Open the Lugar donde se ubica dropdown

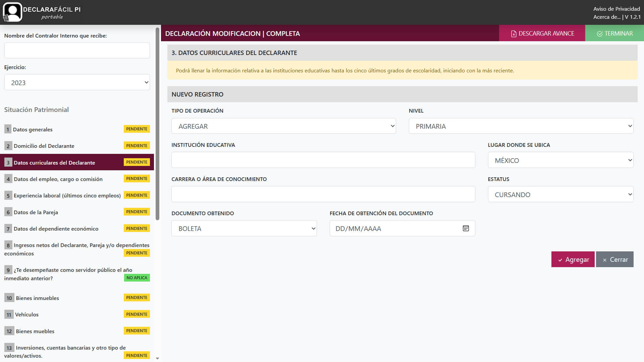point(560,160)
